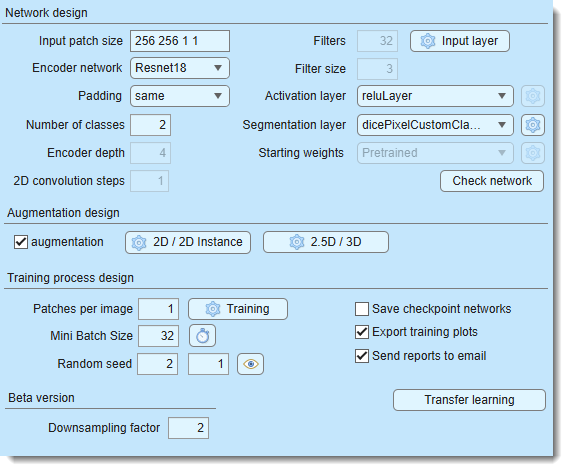Click the Network design section heading

(x=46, y=13)
